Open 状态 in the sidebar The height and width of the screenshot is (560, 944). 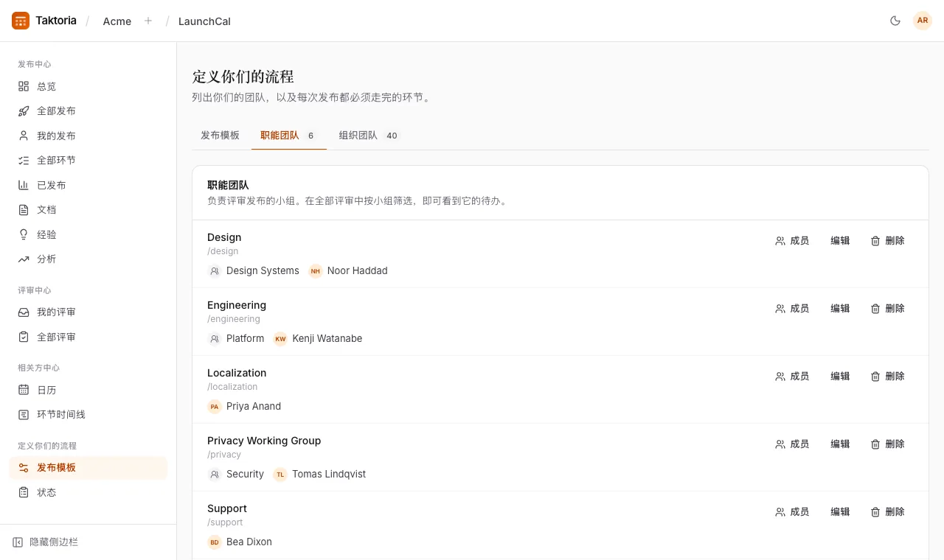tap(88, 492)
